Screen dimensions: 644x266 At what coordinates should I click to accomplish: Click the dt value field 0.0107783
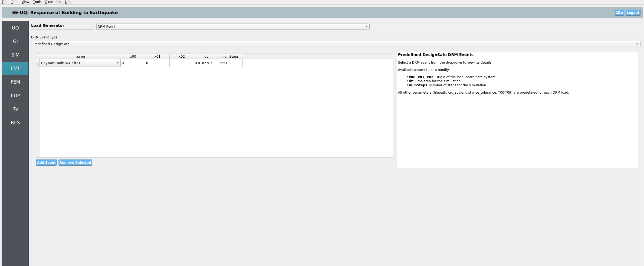click(206, 63)
